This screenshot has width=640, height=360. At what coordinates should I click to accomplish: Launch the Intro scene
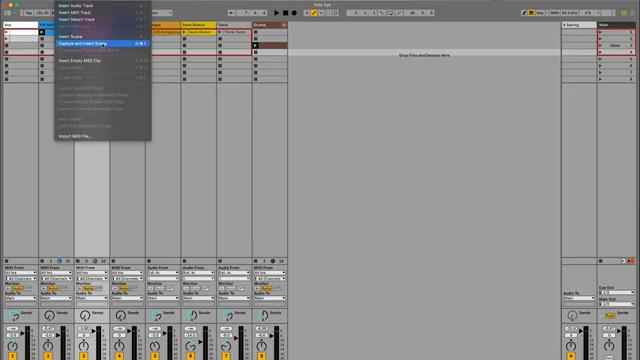(600, 46)
